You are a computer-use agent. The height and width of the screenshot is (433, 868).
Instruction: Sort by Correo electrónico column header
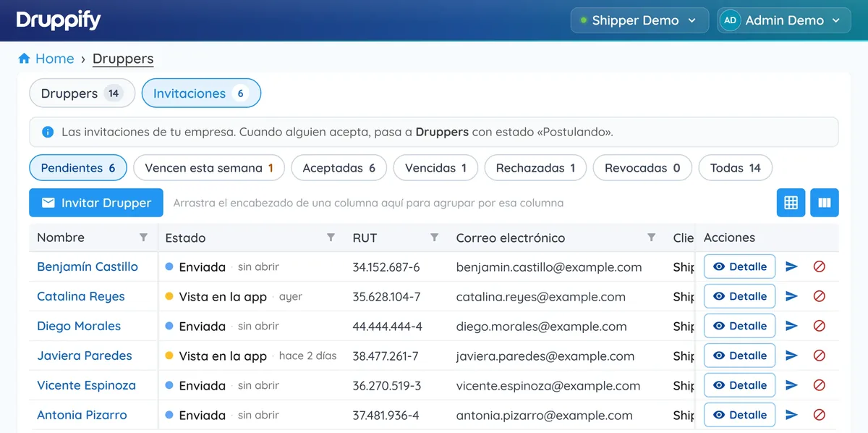coord(511,237)
